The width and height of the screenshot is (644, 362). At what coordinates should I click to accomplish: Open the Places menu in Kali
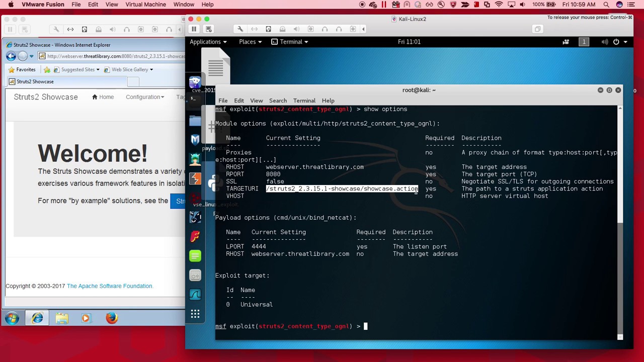tap(250, 42)
